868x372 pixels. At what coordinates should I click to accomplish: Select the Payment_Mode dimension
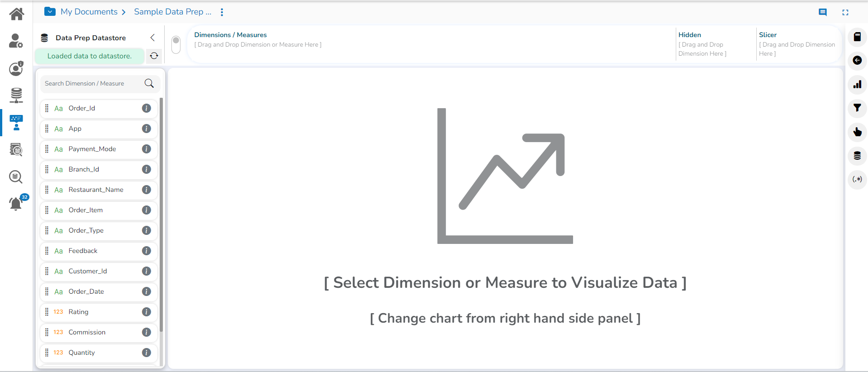92,149
